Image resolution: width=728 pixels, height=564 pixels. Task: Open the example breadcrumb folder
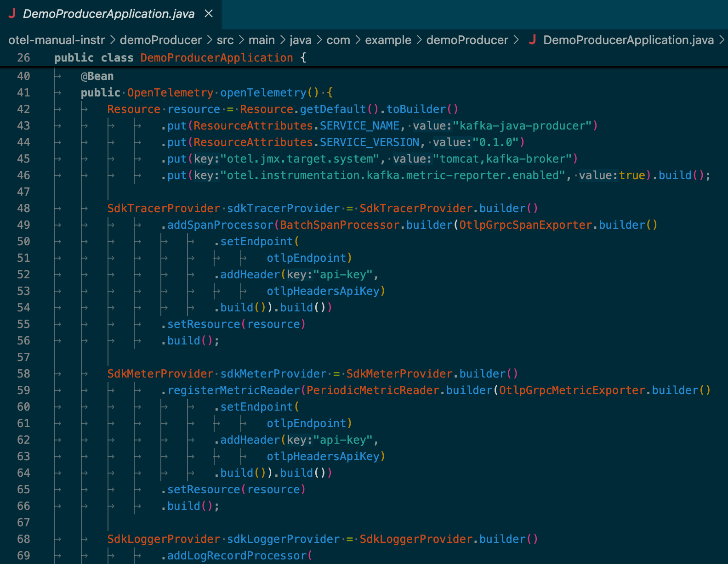click(x=388, y=40)
